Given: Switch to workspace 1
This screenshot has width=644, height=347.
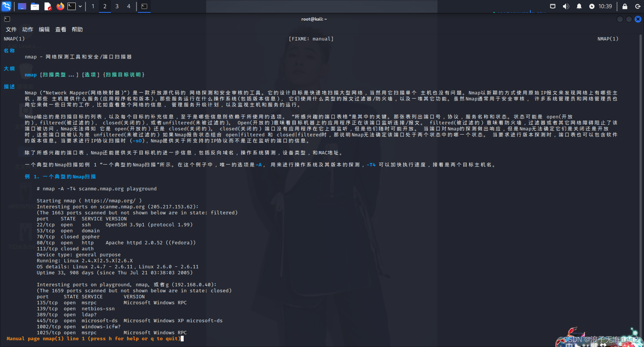Looking at the screenshot, I should tap(93, 6).
